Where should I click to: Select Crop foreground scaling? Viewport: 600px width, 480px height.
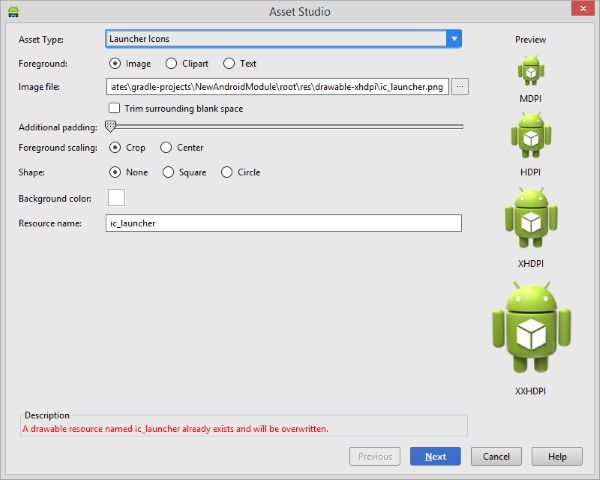pyautogui.click(x=127, y=147)
